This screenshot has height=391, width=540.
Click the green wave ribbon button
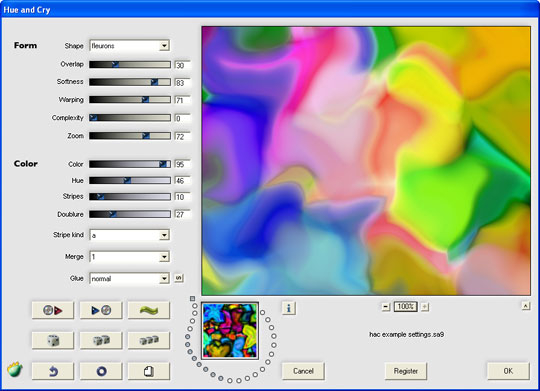[x=149, y=310]
